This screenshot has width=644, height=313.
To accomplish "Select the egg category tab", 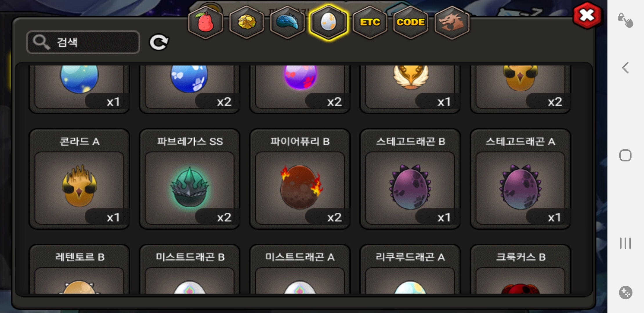I will point(328,23).
